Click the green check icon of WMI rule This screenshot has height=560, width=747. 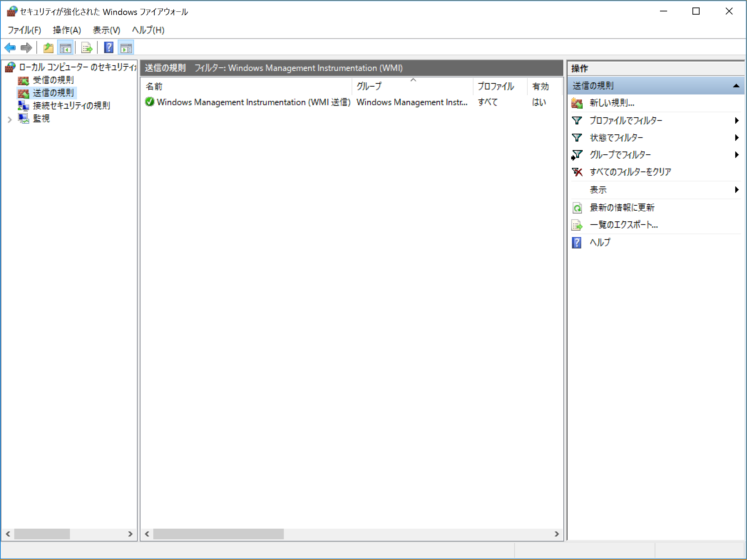point(150,102)
